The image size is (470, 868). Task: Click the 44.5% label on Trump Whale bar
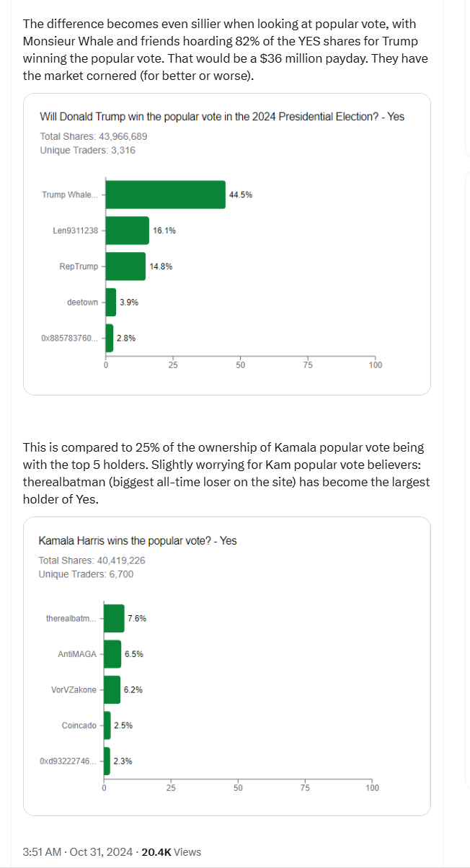point(241,195)
